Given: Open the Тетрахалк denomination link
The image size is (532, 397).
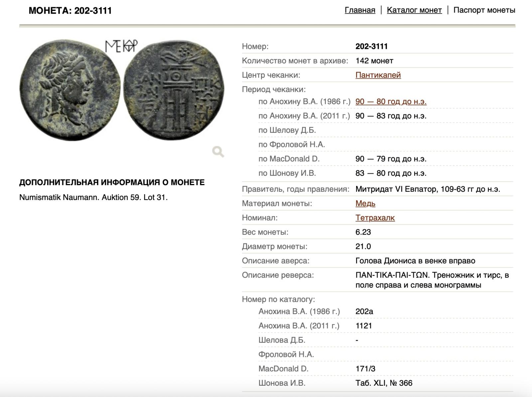Looking at the screenshot, I should click(375, 218).
